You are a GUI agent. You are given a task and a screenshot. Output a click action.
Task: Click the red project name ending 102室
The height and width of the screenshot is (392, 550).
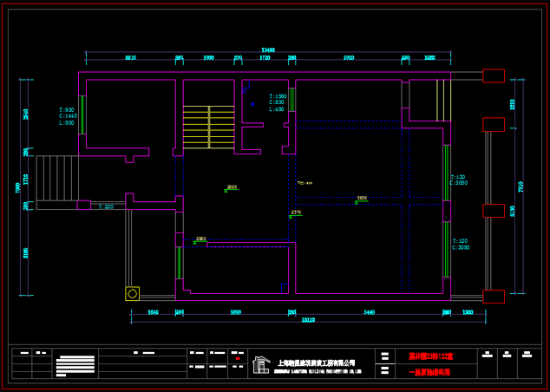431,356
